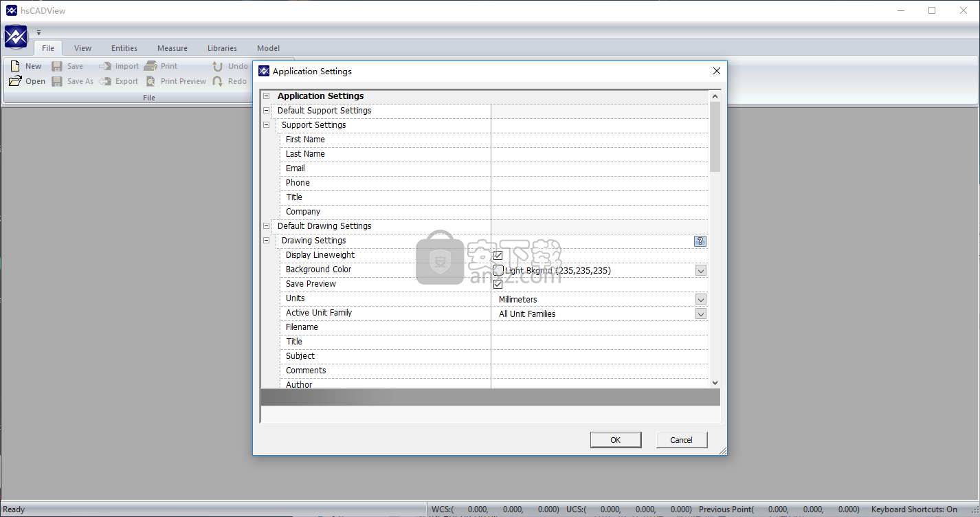Click the Filename value field
Image resolution: width=980 pixels, height=517 pixels.
coord(599,327)
